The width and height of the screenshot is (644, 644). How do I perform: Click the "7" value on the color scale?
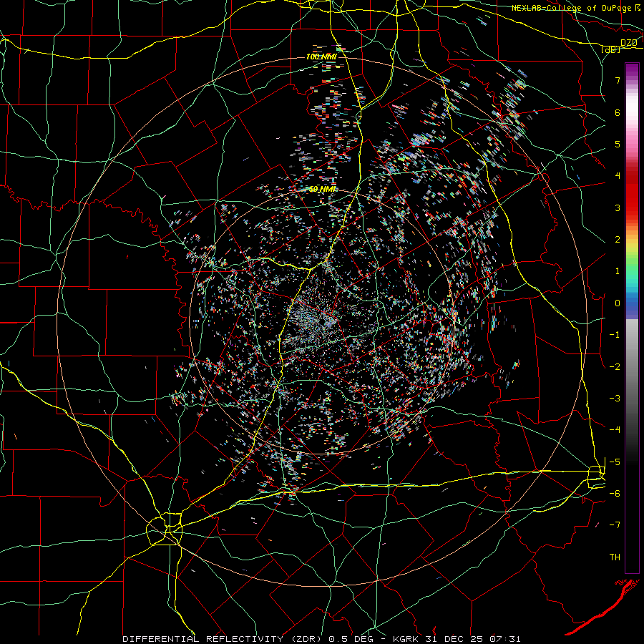(618, 80)
